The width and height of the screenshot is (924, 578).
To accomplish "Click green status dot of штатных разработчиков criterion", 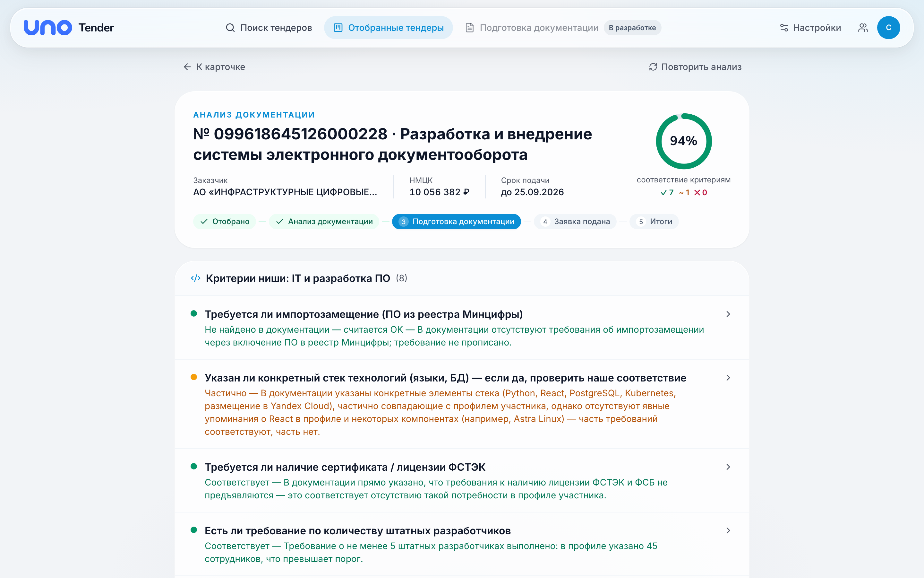I will [193, 530].
